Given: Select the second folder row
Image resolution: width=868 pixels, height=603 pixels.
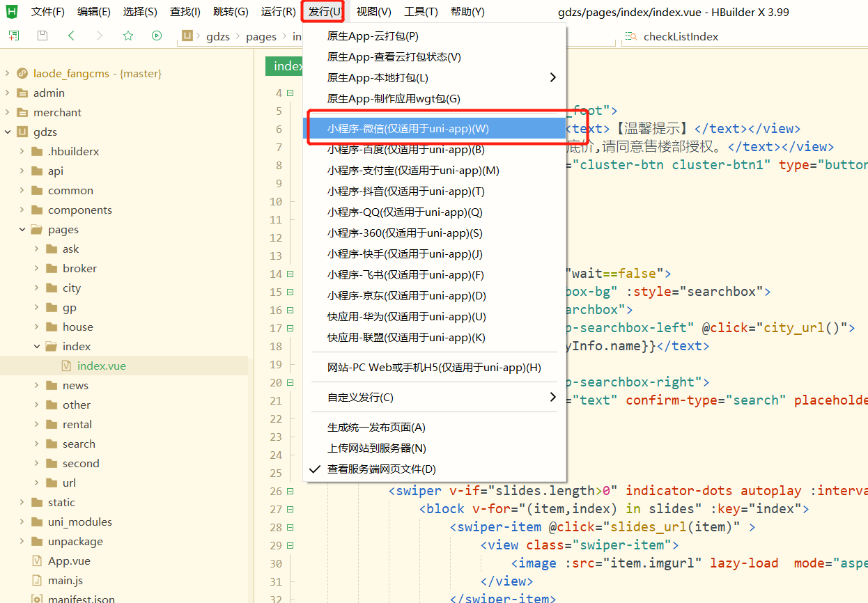Looking at the screenshot, I should point(124,463).
